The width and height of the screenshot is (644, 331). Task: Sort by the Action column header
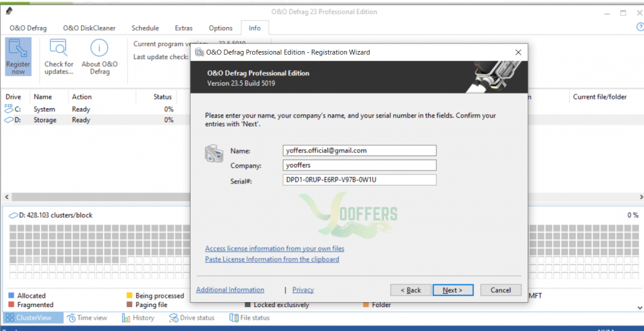click(82, 97)
